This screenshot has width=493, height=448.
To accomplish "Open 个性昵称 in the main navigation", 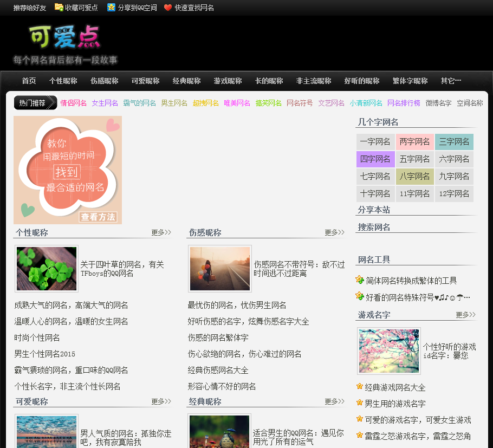I will [x=63, y=81].
